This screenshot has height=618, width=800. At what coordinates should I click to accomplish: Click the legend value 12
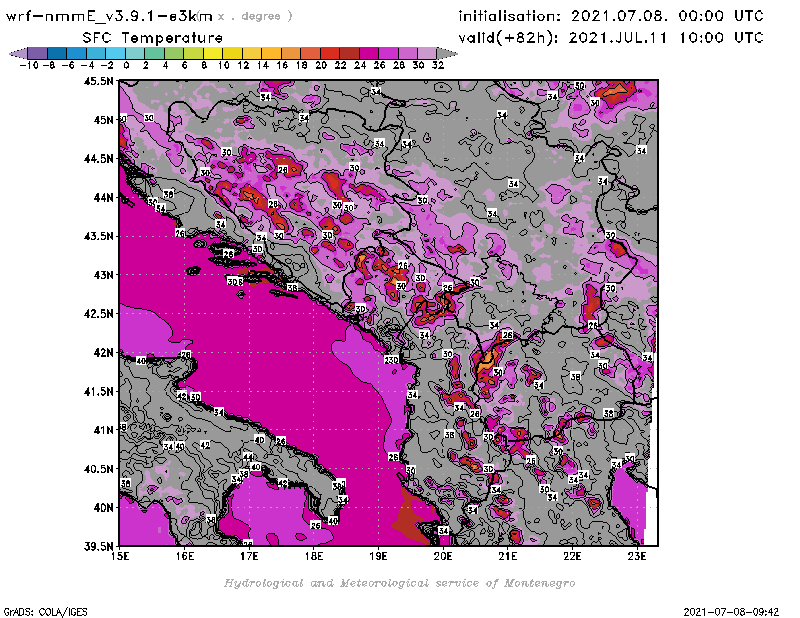coord(243,65)
